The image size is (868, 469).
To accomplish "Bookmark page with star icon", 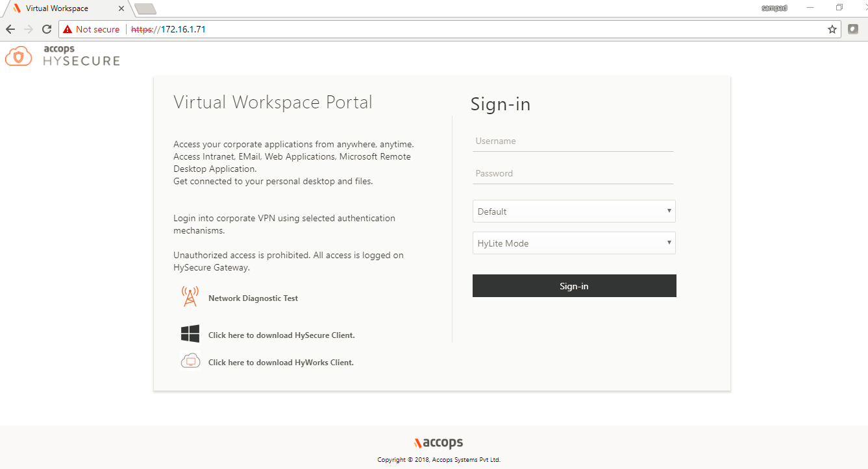I will (832, 29).
